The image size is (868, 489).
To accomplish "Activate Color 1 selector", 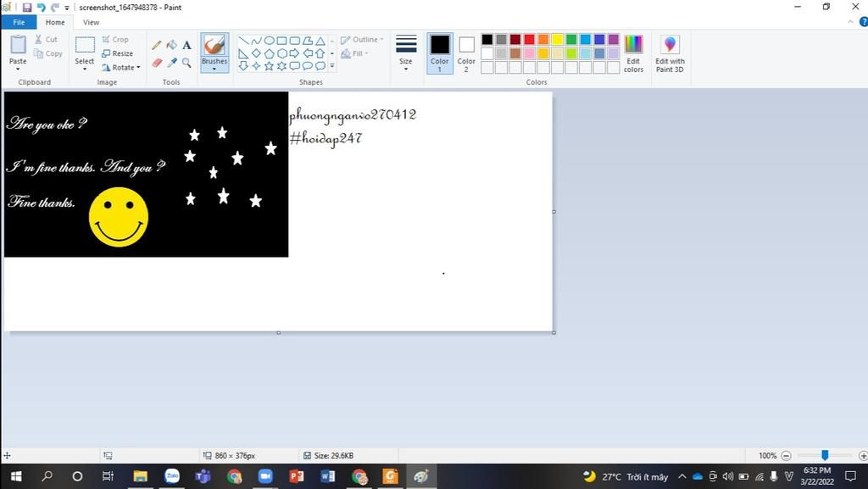I will [x=440, y=53].
